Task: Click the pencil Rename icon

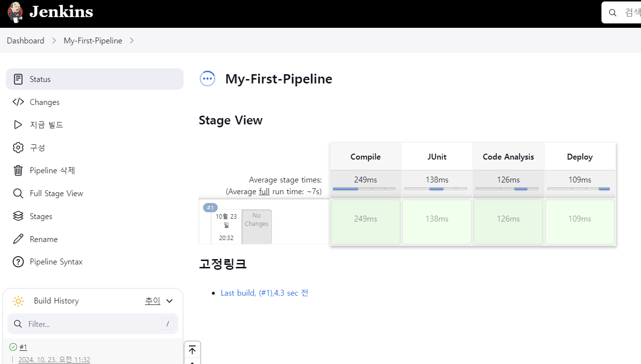Action: (18, 239)
